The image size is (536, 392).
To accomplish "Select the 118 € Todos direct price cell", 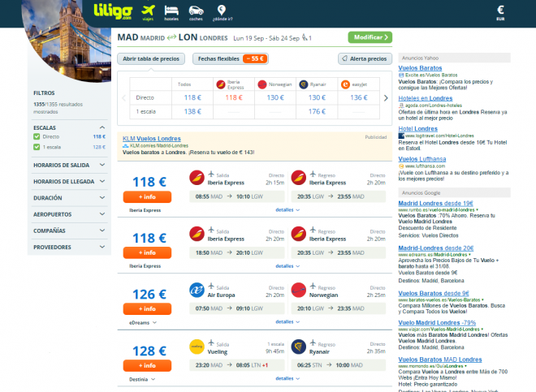I will coord(192,97).
